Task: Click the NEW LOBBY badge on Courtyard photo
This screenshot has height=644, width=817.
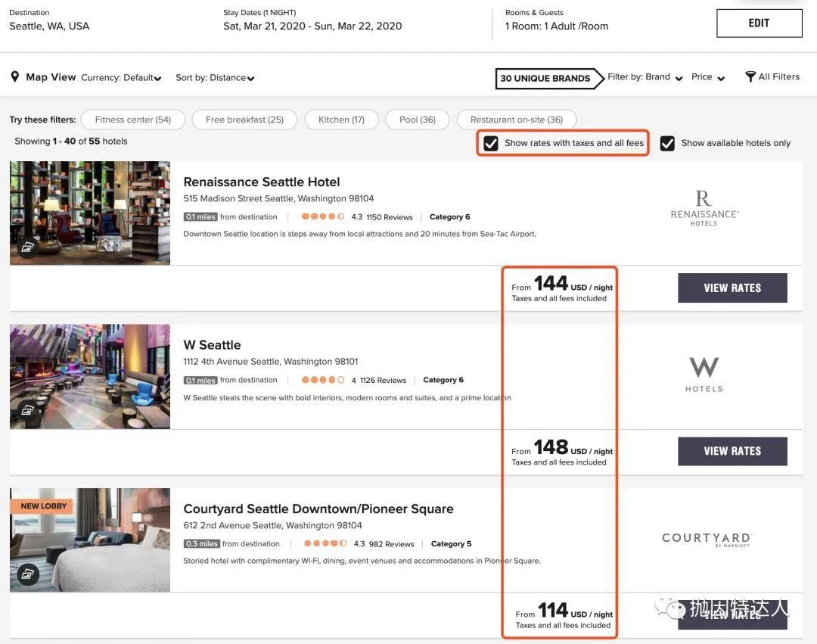Action: pos(42,506)
